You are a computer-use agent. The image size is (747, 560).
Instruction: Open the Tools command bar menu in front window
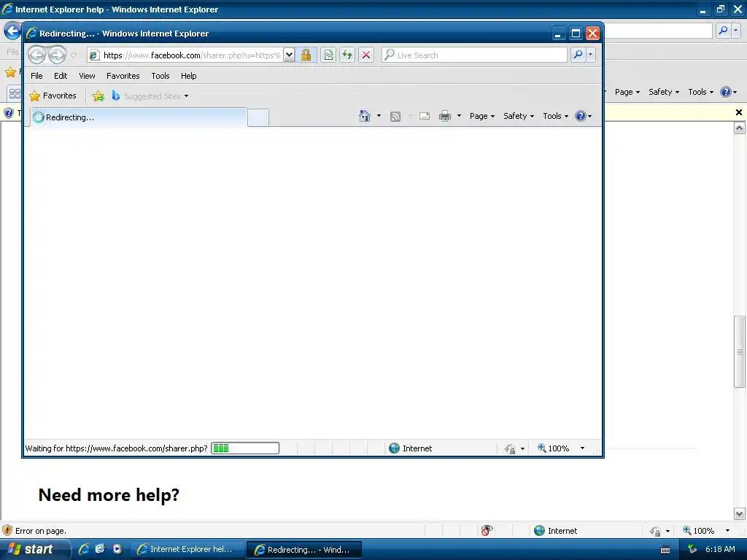[555, 116]
